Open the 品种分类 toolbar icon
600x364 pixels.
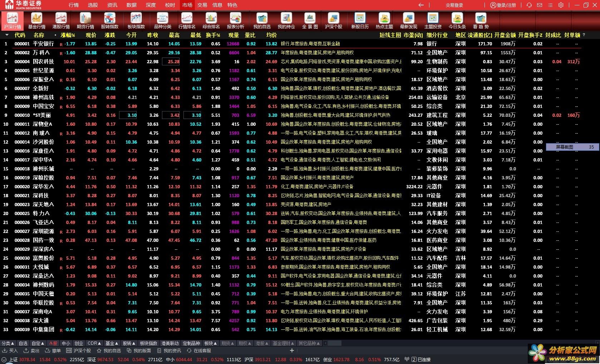click(163, 21)
